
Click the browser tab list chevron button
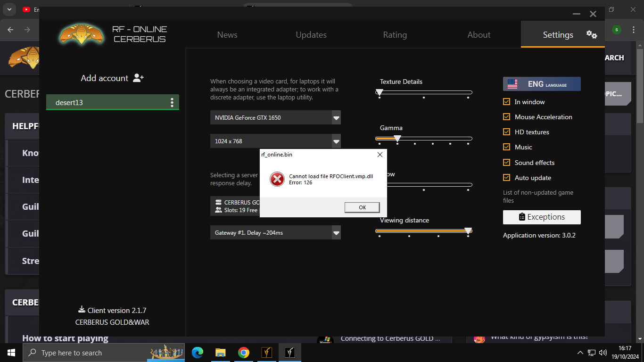(10, 9)
